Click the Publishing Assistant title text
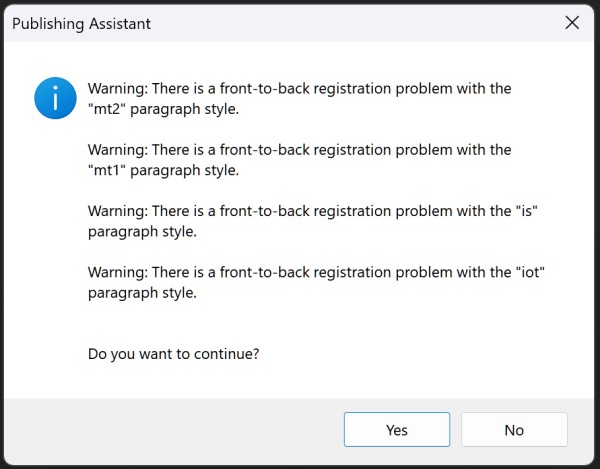 pos(82,24)
